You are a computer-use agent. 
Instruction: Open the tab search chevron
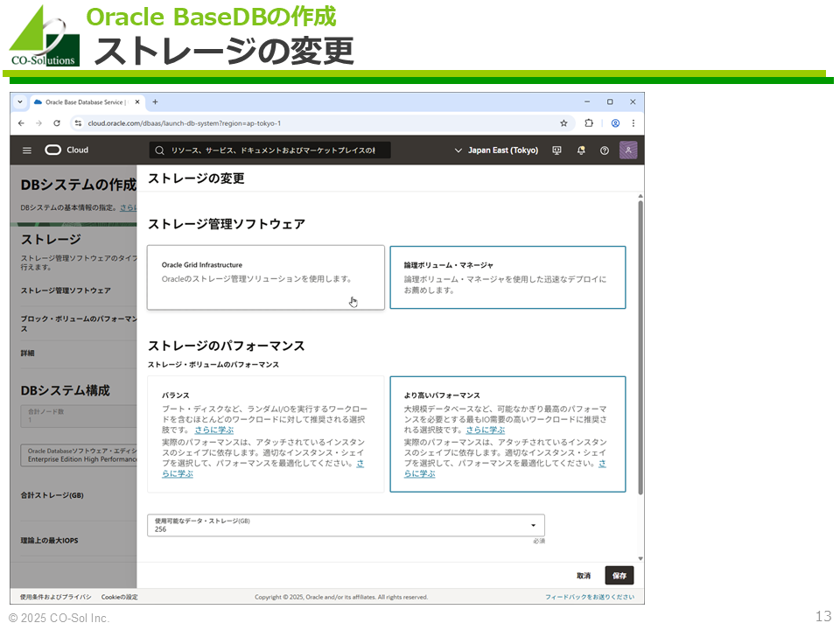pos(20,101)
